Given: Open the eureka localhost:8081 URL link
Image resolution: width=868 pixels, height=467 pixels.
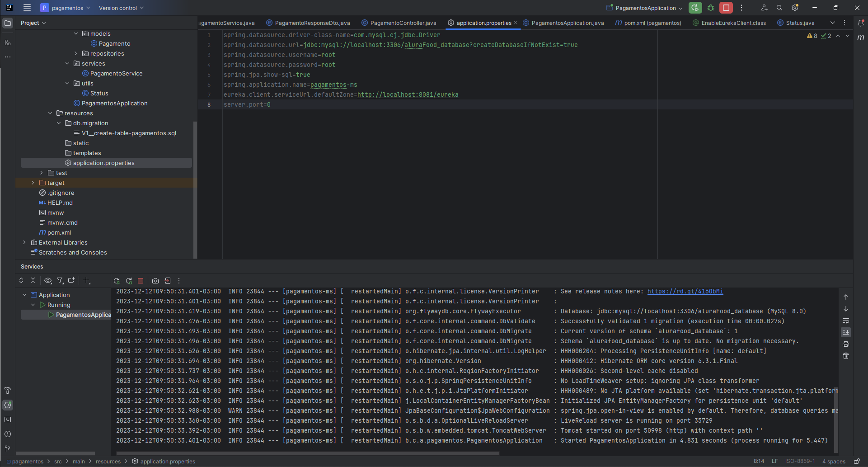Looking at the screenshot, I should click(408, 94).
